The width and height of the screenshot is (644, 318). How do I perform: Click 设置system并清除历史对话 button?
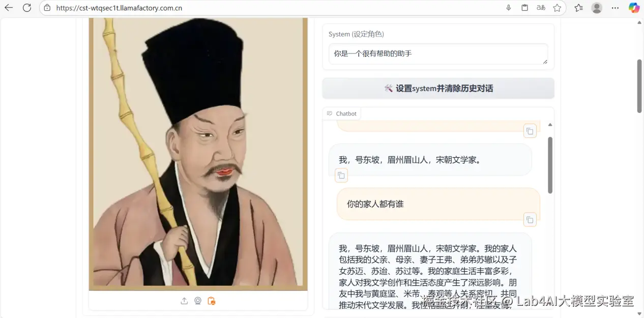click(x=438, y=88)
